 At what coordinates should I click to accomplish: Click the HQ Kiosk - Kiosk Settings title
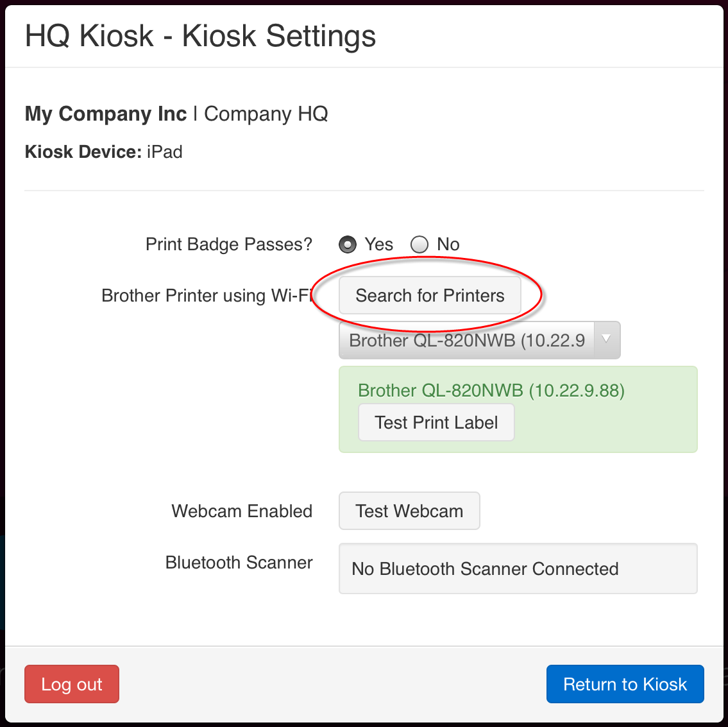click(x=200, y=36)
